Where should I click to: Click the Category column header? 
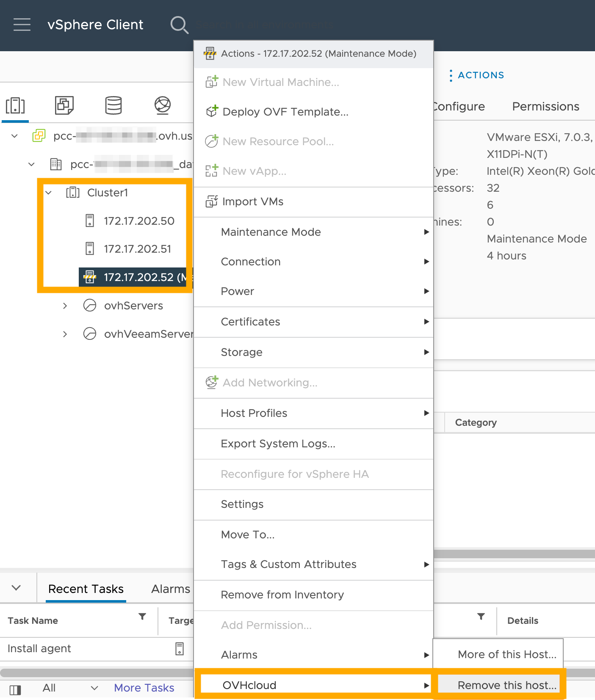(476, 422)
